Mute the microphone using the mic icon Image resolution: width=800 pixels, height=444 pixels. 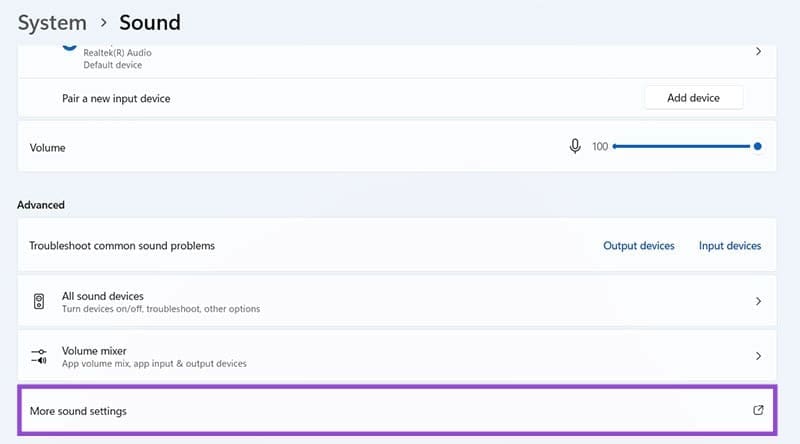click(575, 147)
